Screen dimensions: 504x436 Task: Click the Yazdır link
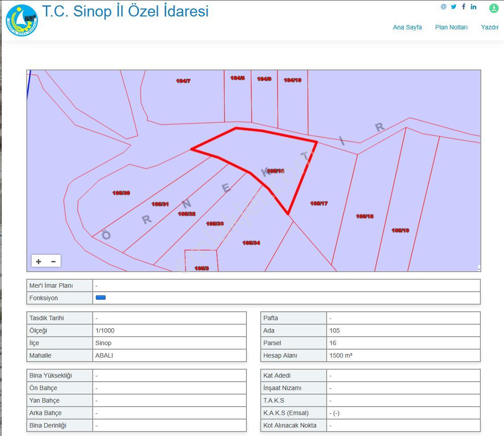click(490, 27)
